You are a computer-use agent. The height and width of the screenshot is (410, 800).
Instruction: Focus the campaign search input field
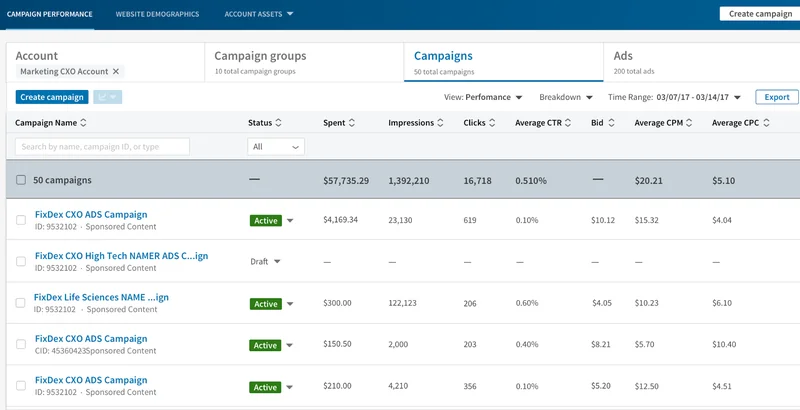pos(103,146)
